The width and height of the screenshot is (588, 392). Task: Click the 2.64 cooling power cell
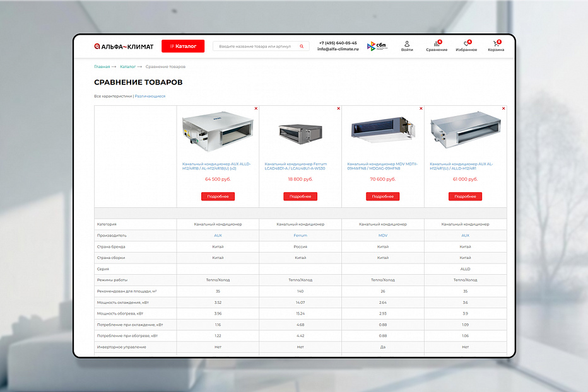pos(383,303)
